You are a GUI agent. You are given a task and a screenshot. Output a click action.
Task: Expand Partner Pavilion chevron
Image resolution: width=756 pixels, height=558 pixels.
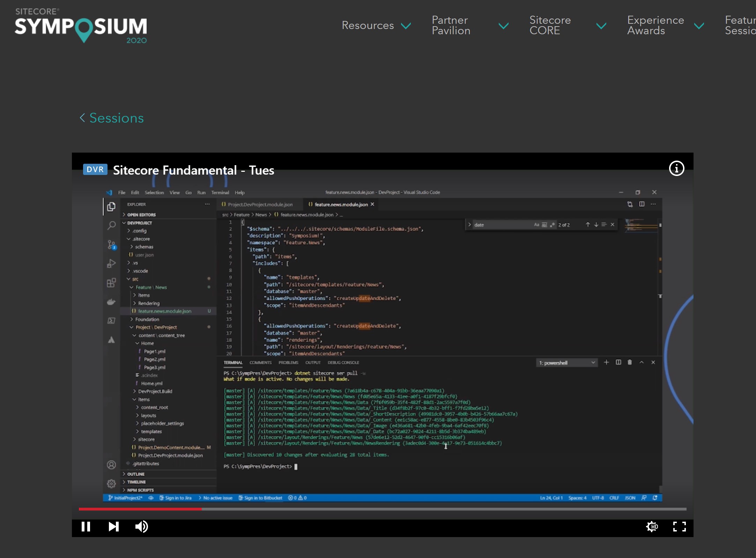503,26
